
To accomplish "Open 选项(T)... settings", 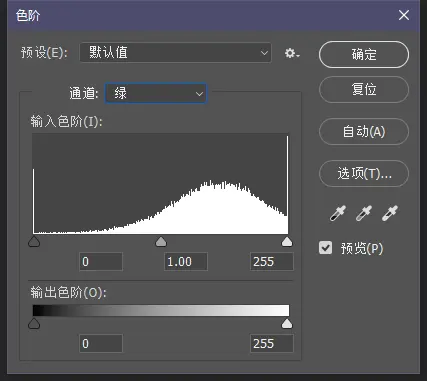I will click(364, 174).
